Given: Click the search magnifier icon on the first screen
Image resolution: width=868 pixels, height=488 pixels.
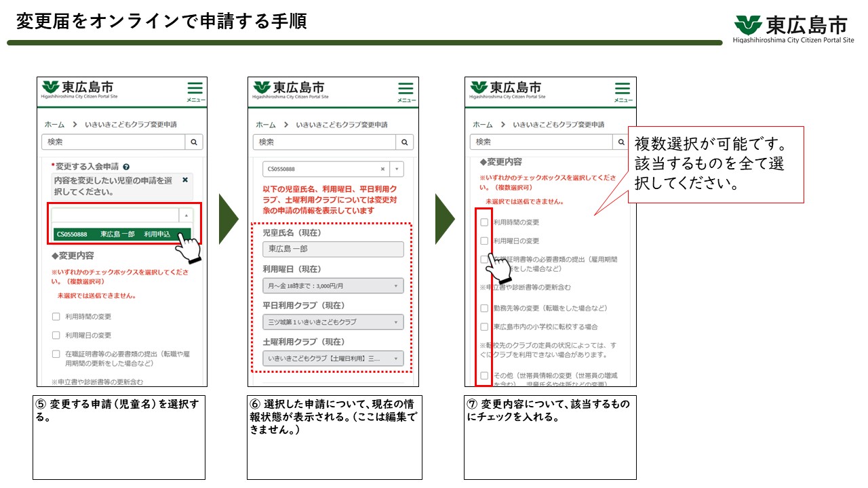Looking at the screenshot, I should (195, 142).
